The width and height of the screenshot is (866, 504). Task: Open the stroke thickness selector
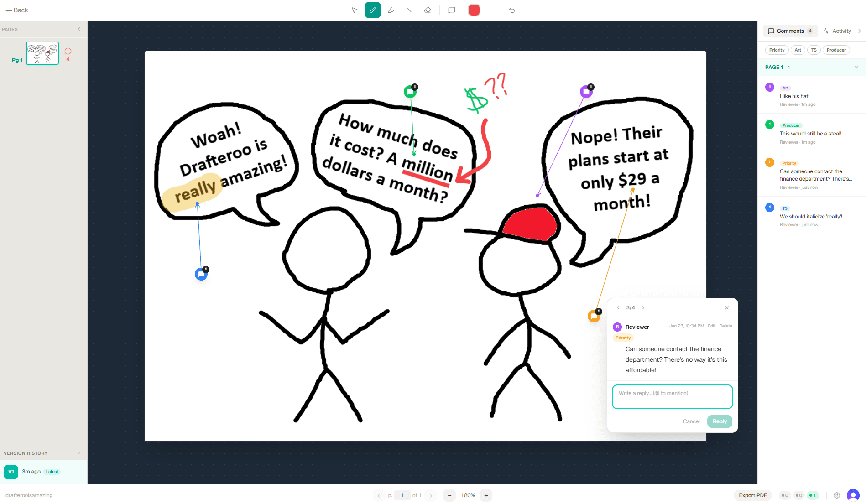[x=490, y=10]
